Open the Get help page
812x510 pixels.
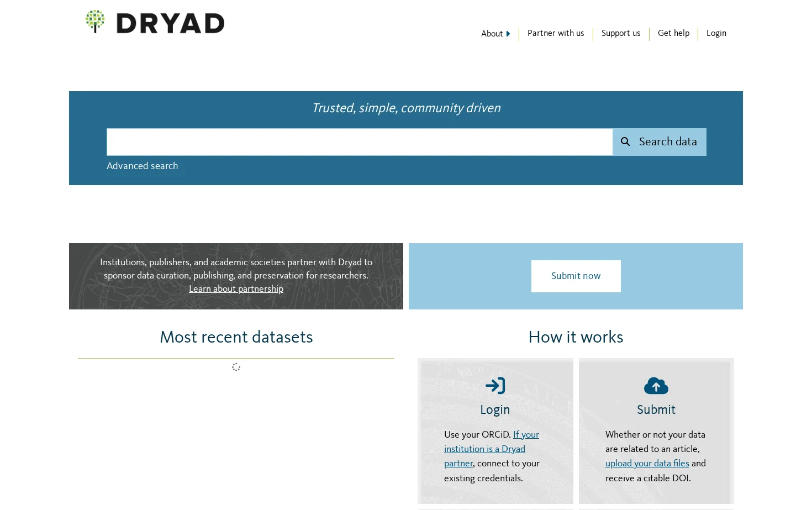click(673, 33)
